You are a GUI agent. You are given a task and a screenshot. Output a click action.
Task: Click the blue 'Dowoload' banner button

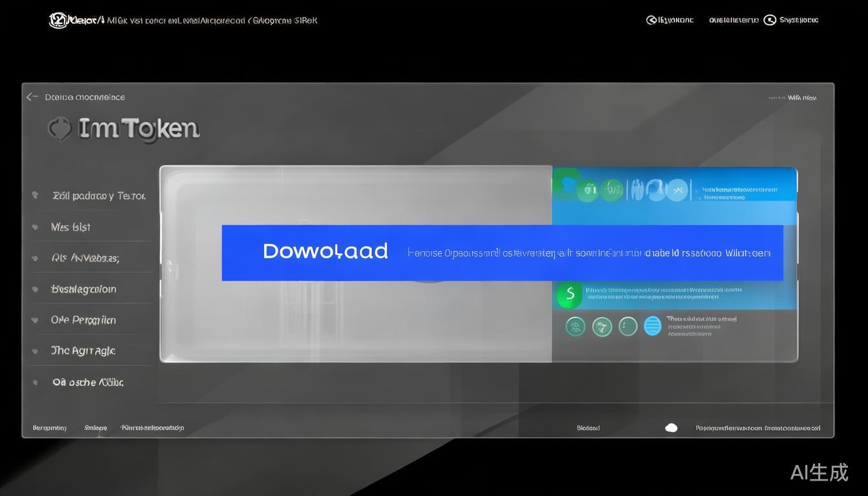(325, 252)
